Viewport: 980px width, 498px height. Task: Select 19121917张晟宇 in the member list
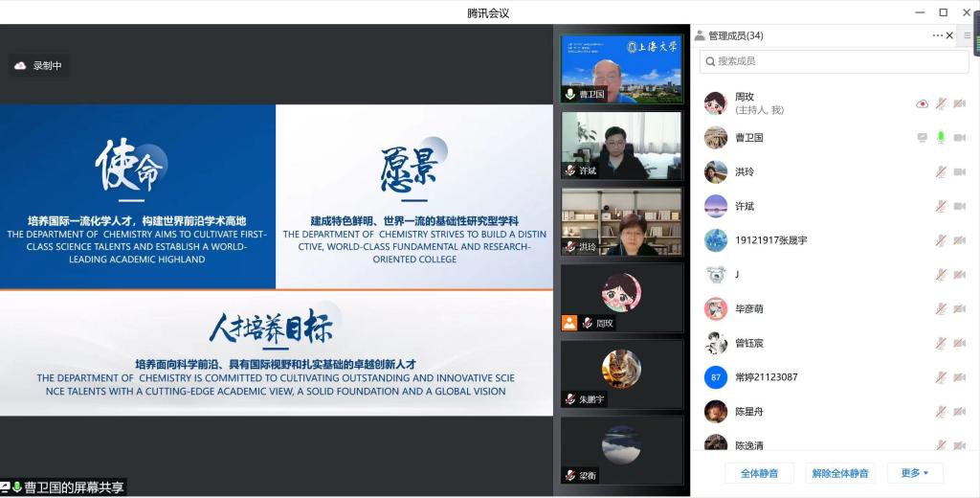[770, 240]
